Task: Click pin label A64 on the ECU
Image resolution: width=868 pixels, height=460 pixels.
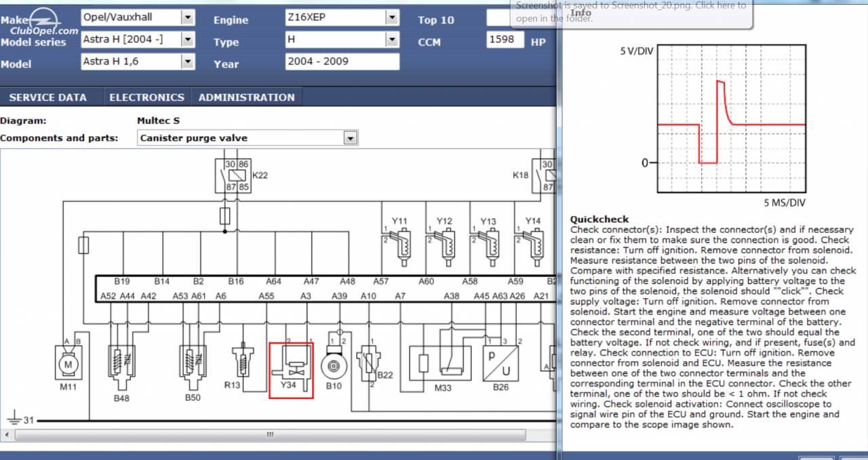Action: click(x=273, y=281)
